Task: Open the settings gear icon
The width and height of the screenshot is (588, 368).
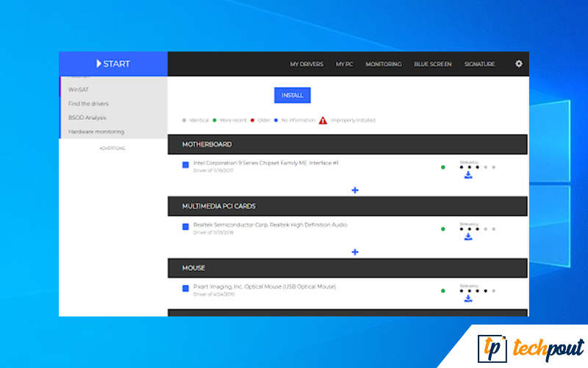Action: point(519,64)
